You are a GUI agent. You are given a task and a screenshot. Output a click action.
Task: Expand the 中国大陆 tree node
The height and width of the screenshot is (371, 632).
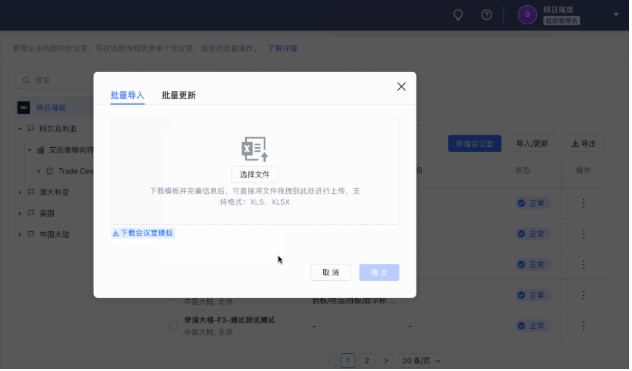[x=20, y=235]
